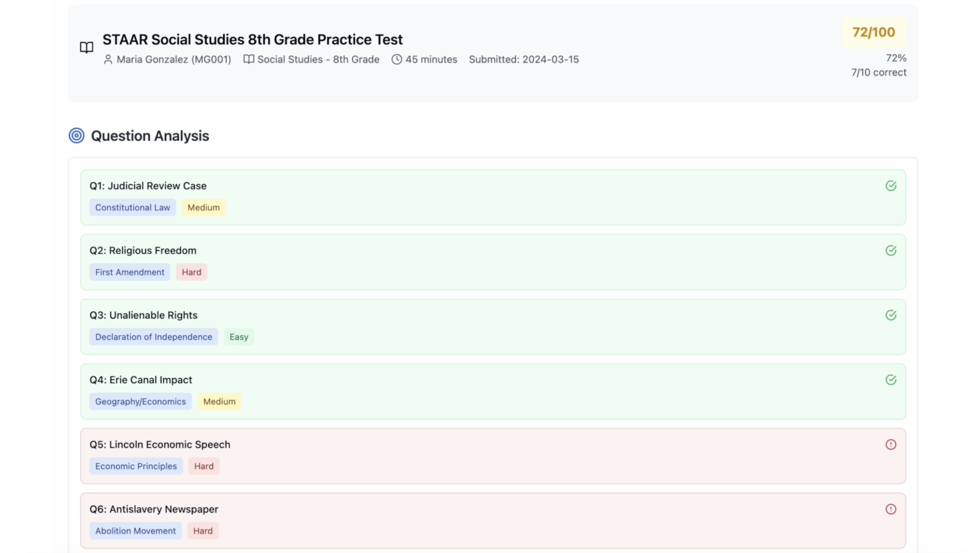Click the green checkmark on Q3 Unalienable Rights
This screenshot has height=553, width=980.
(x=891, y=315)
